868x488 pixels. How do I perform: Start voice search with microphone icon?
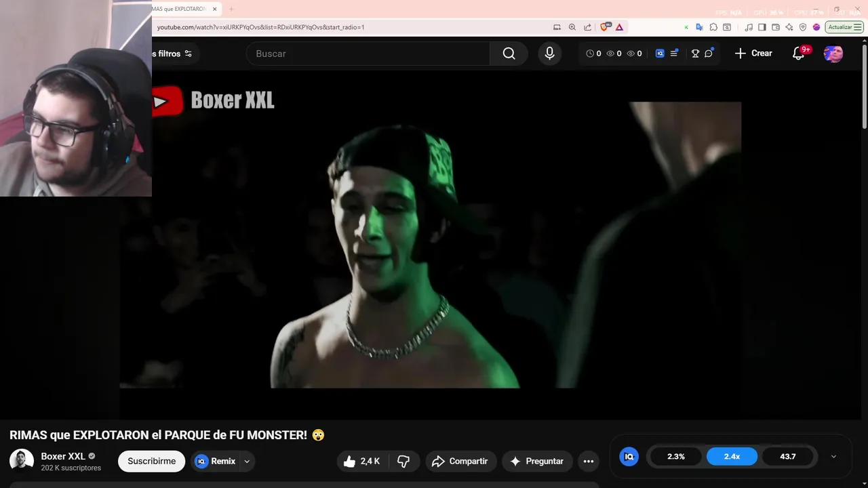click(550, 54)
